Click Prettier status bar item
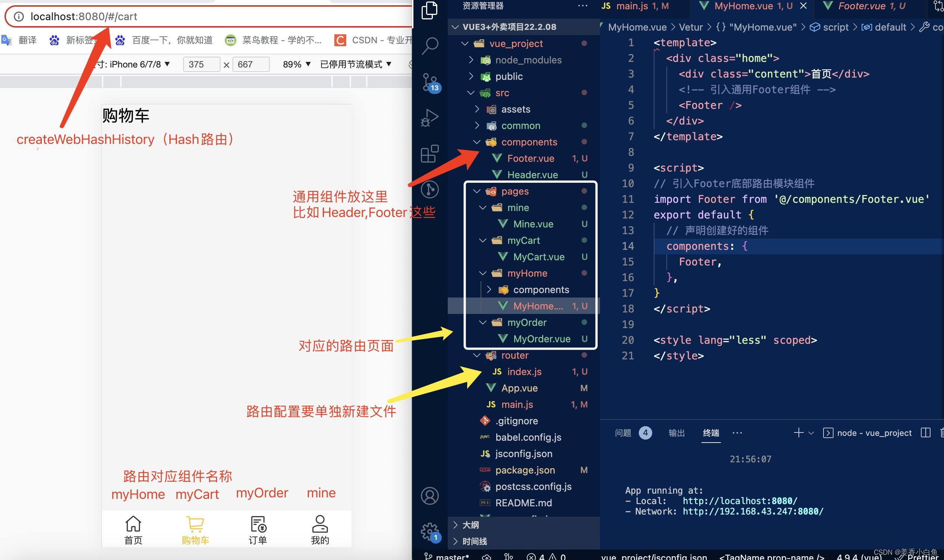 point(917,557)
